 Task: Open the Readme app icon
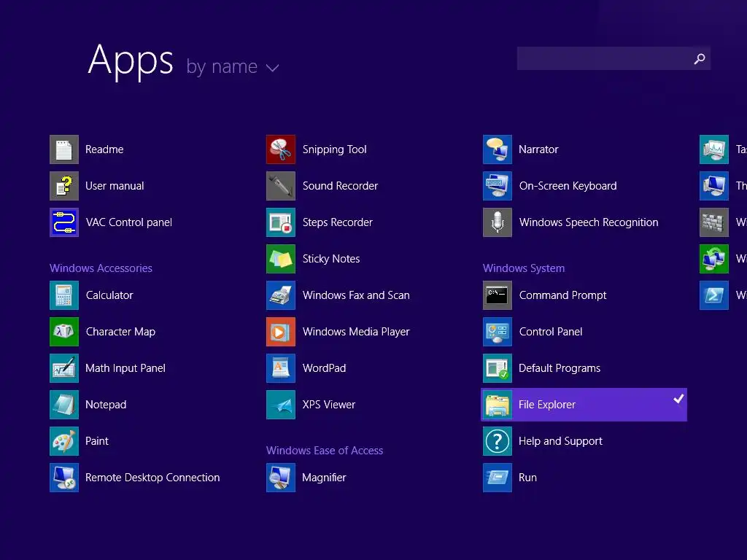(x=64, y=149)
